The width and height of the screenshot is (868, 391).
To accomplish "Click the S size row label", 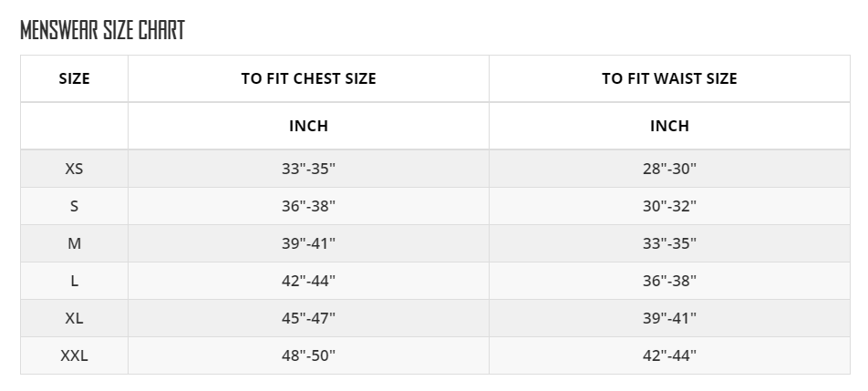I will tap(74, 206).
